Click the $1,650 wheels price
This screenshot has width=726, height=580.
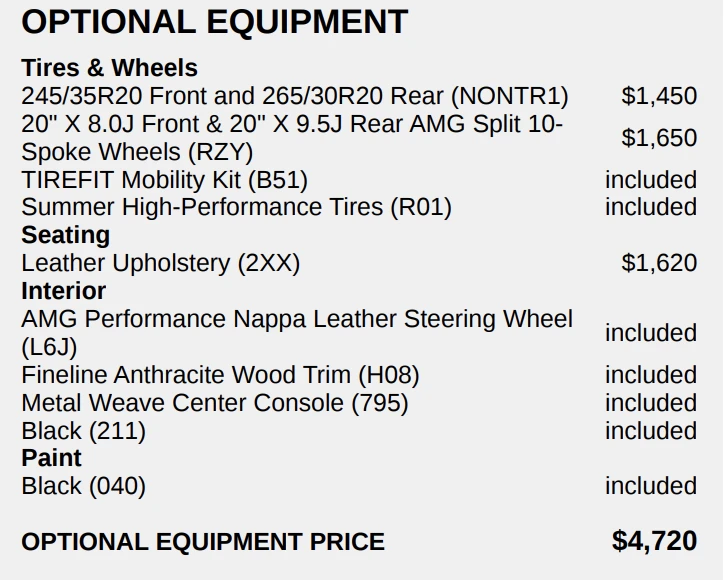pos(659,138)
